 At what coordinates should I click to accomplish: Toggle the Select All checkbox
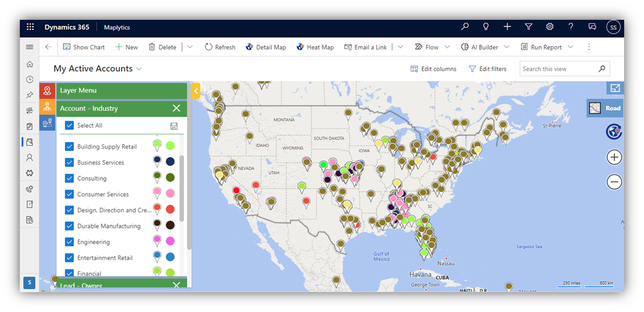(69, 126)
